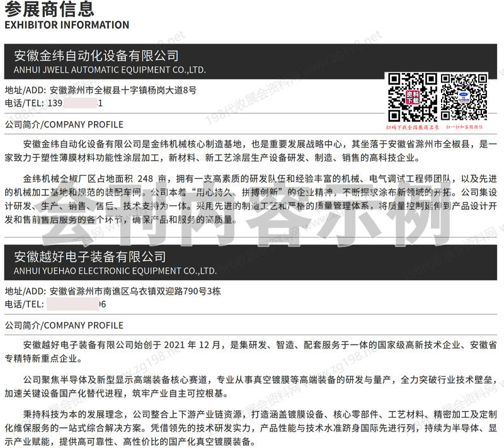Click the paragraph starting 金纬机械全椒厂区占地面积 248
This screenshot has width=504, height=448.
coord(251,199)
